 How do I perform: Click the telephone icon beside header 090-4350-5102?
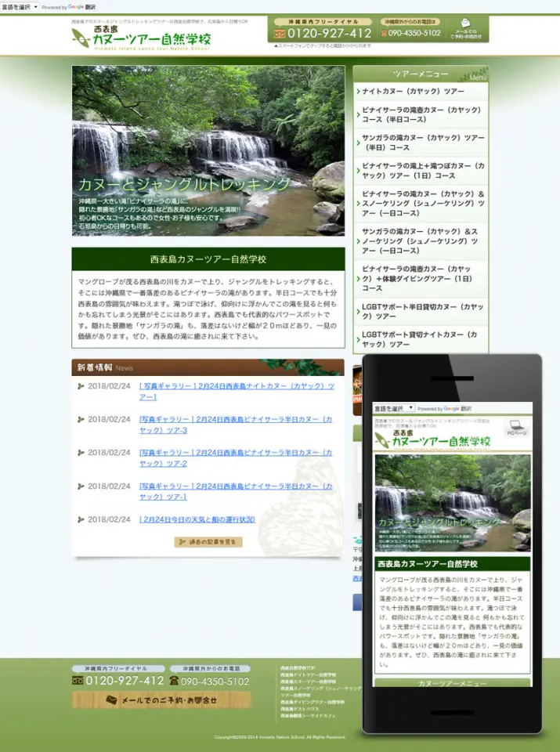click(384, 33)
